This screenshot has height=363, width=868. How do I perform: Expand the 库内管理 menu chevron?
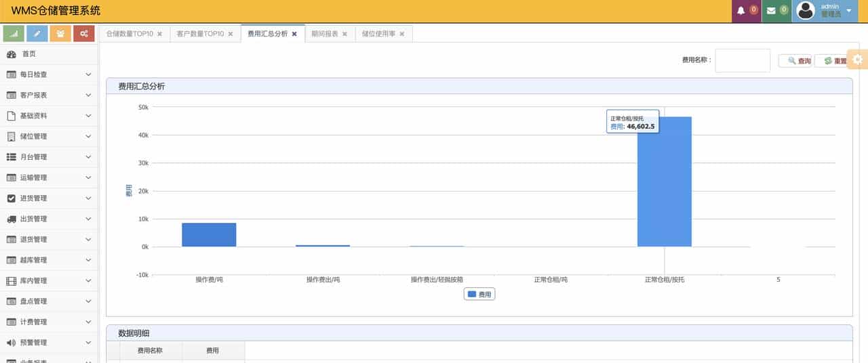(x=88, y=280)
